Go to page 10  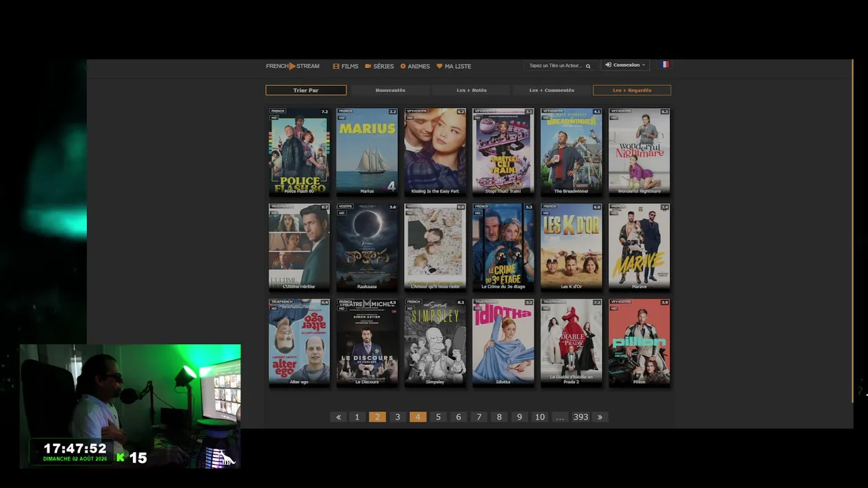click(540, 417)
